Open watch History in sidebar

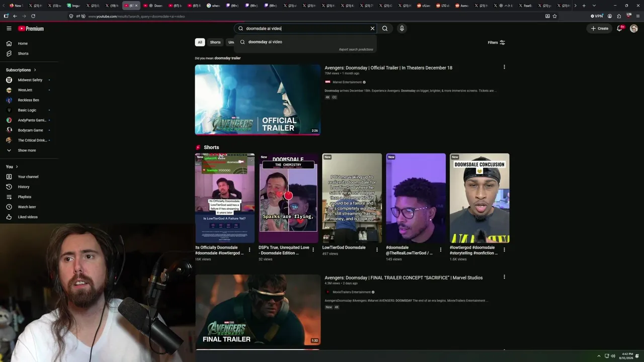click(29, 187)
